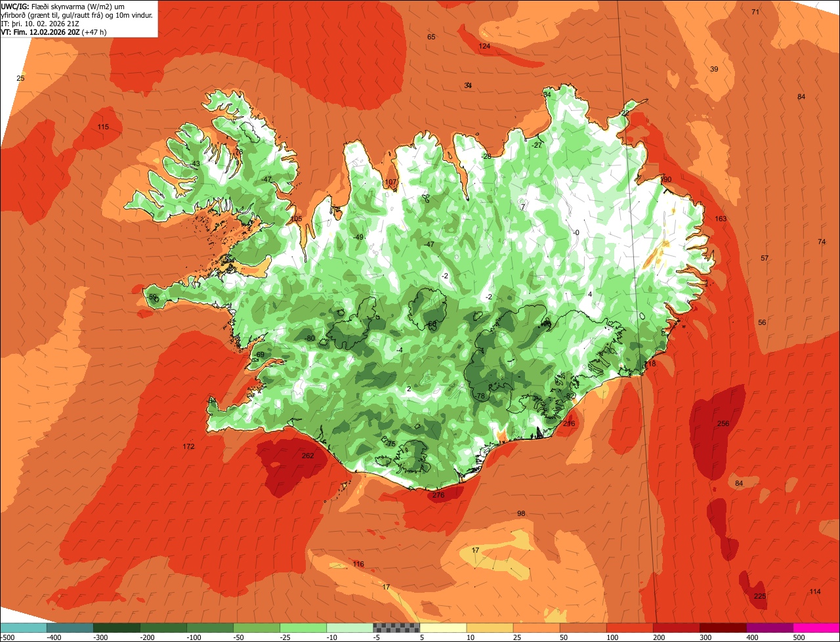The height and width of the screenshot is (642, 840).
Task: Click the yellow-orange 10 to 25 legend swatch
Action: click(490, 628)
